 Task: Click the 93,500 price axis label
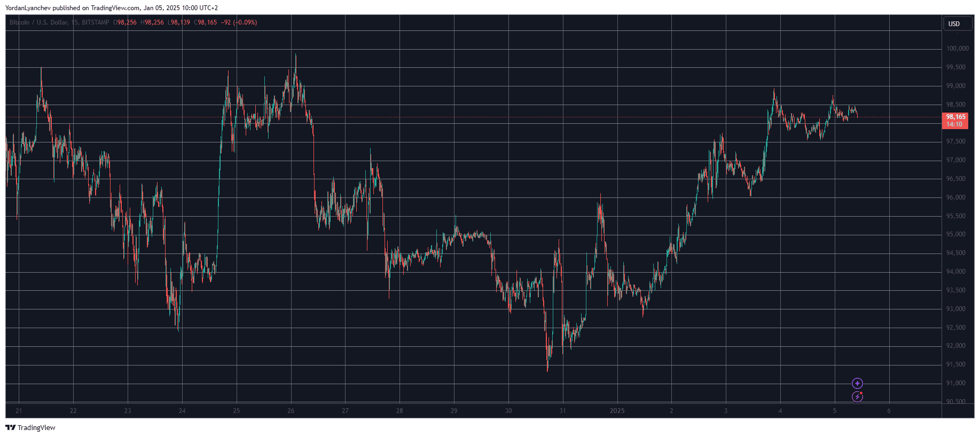tap(955, 290)
